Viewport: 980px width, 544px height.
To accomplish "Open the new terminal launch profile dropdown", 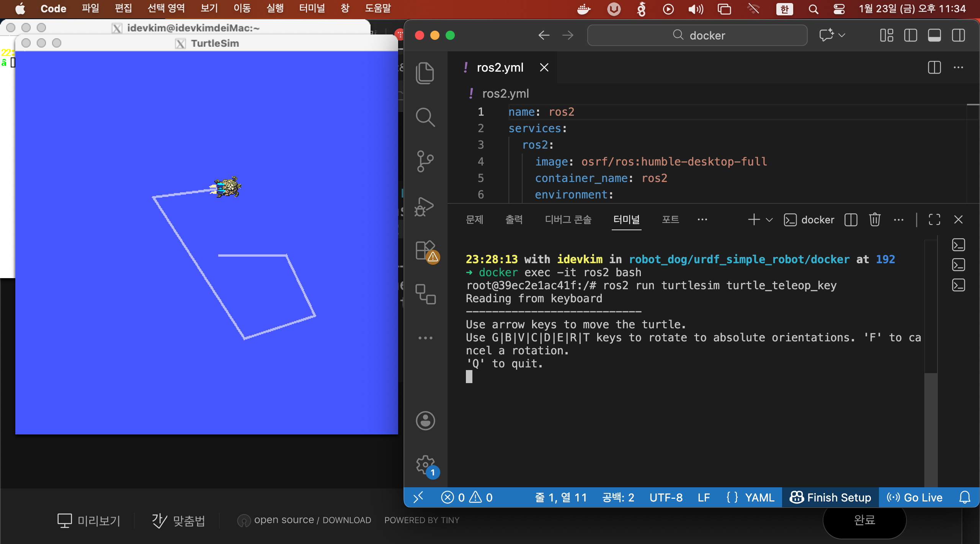I will (769, 220).
